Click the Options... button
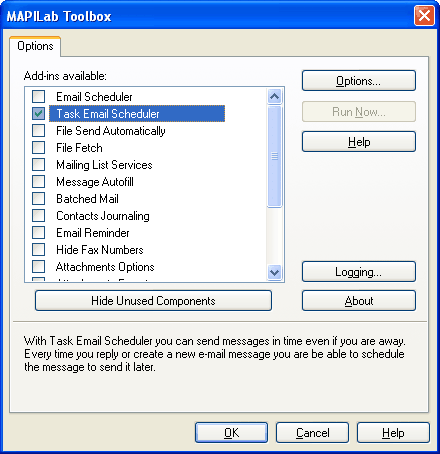440x454 pixels. (359, 81)
